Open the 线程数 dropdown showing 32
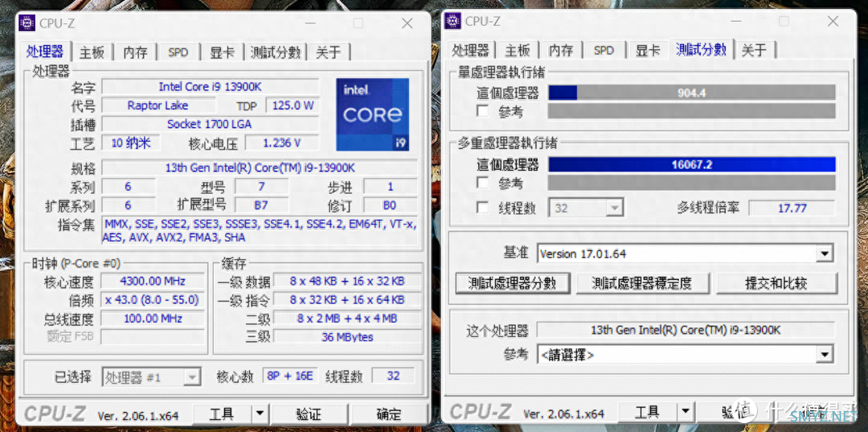 tap(586, 208)
